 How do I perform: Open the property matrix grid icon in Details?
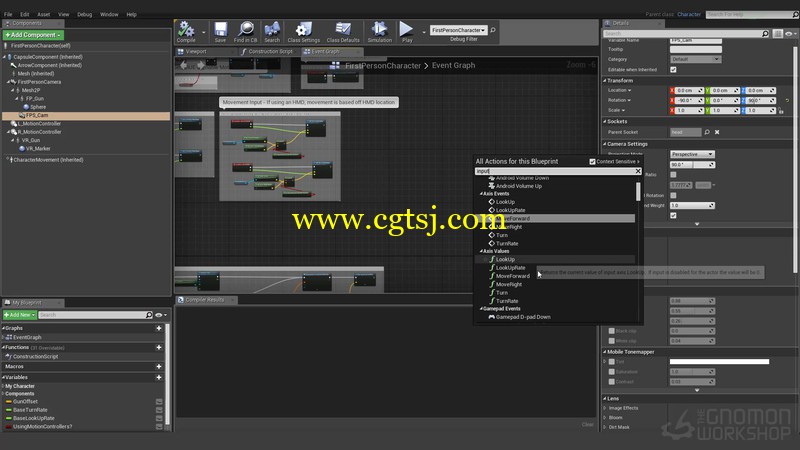(x=778, y=34)
